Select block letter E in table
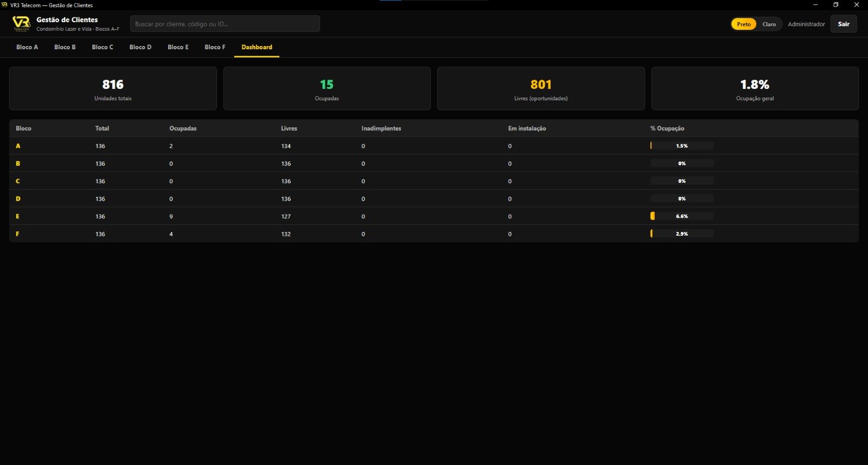Image resolution: width=868 pixels, height=465 pixels. pyautogui.click(x=18, y=216)
